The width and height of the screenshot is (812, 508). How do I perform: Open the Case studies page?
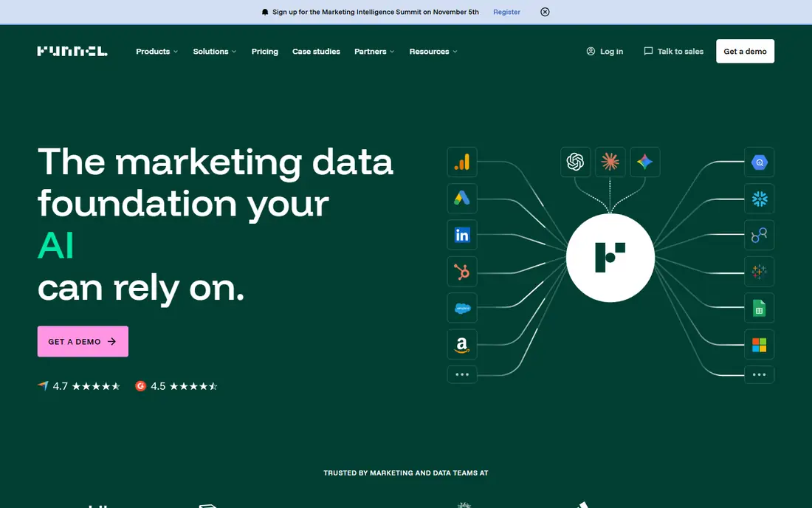coord(316,51)
